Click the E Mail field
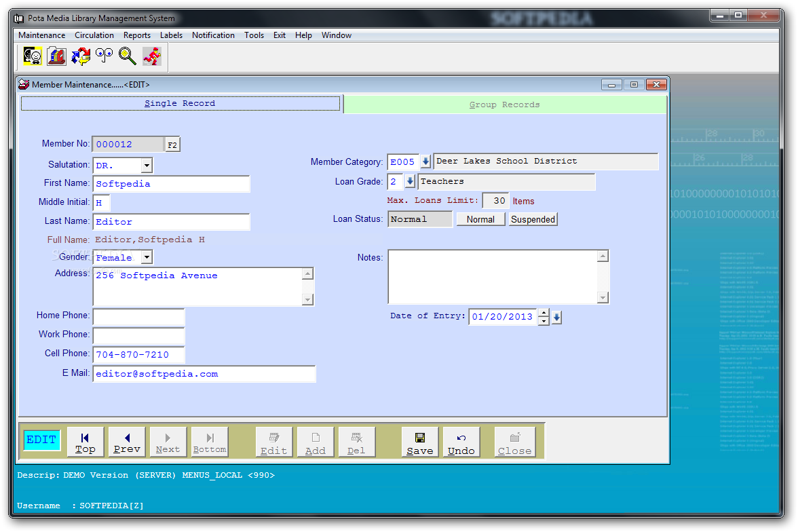 click(x=204, y=374)
